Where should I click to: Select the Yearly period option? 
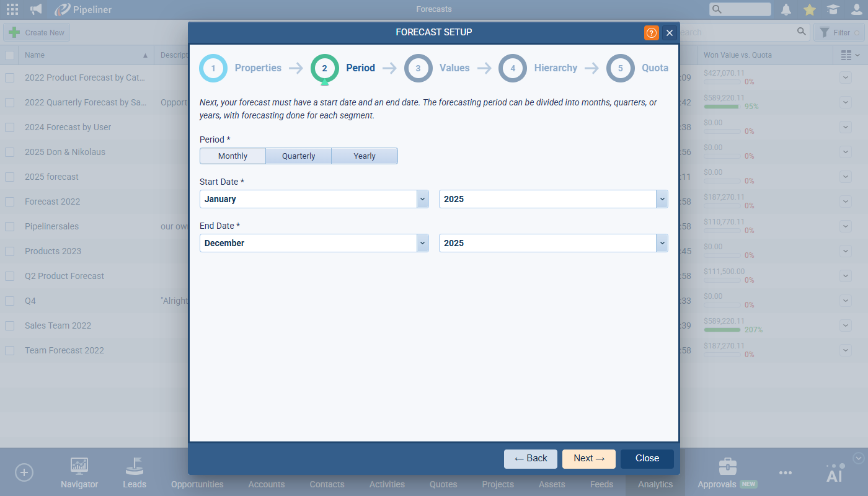(365, 156)
